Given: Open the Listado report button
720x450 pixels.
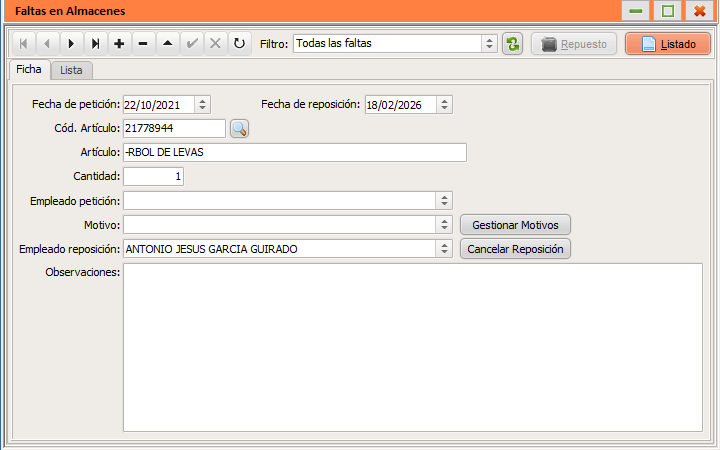Looking at the screenshot, I should coord(668,44).
